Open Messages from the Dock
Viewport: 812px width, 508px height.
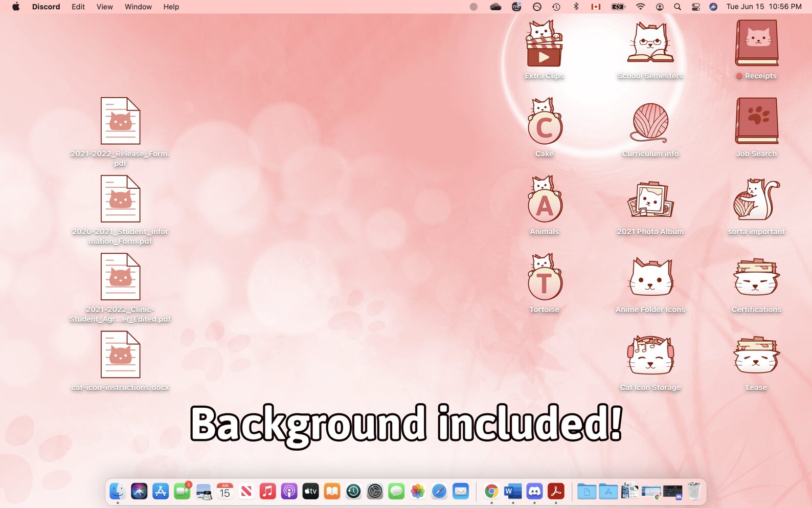tap(397, 491)
